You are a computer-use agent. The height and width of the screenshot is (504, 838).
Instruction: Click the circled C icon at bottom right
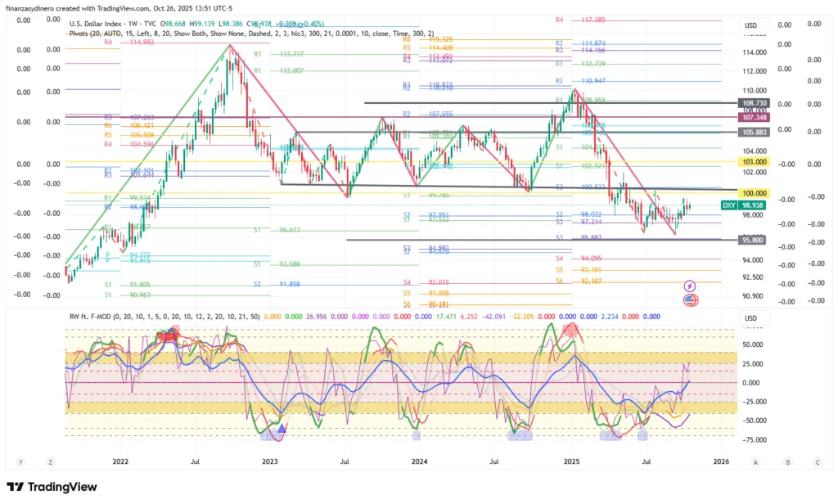pos(817,461)
